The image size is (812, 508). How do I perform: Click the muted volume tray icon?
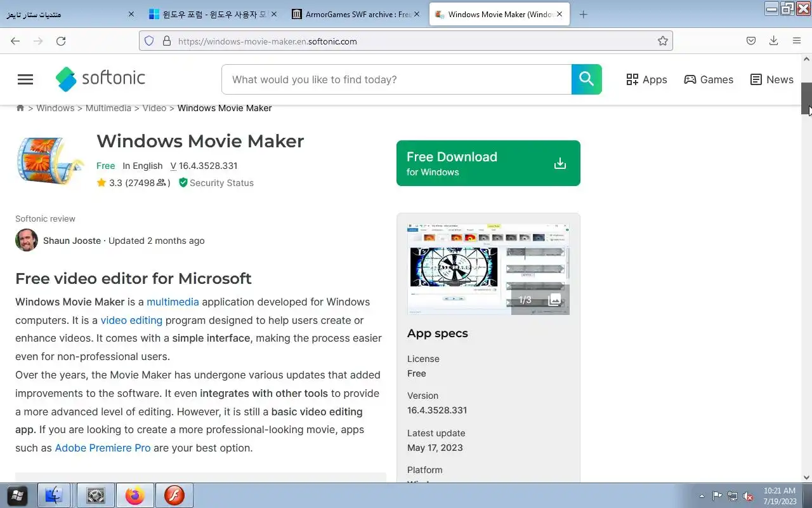tap(749, 496)
